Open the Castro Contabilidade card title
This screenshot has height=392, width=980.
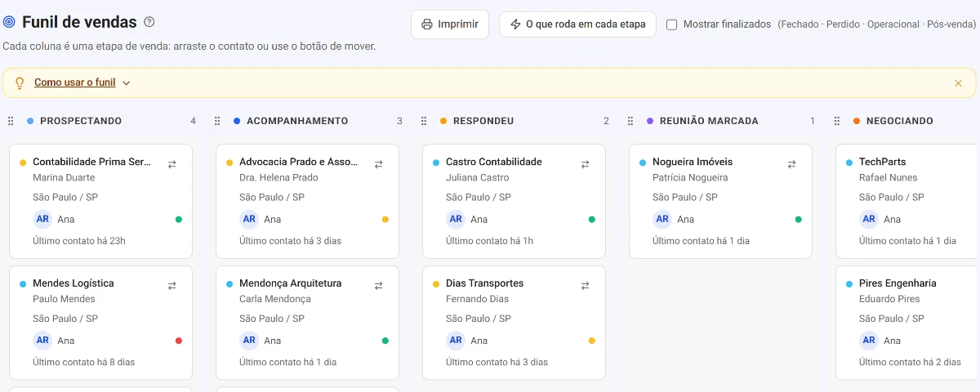coord(494,162)
